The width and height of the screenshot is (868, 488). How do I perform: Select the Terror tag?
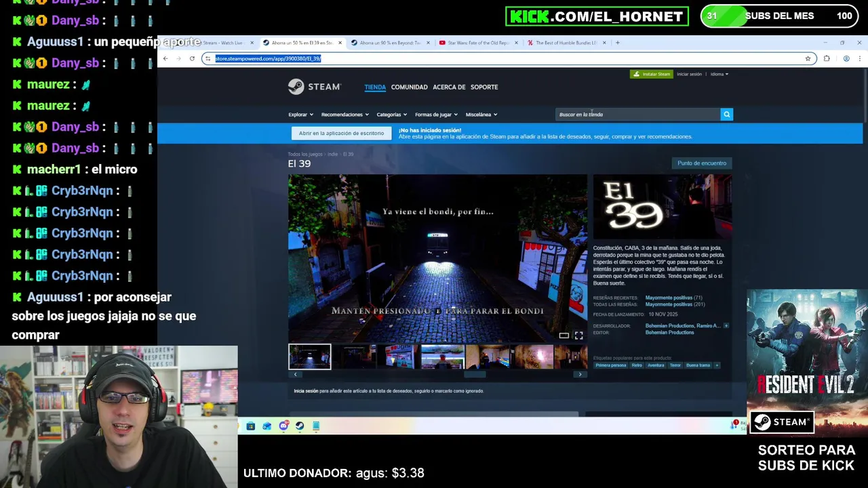(x=675, y=365)
